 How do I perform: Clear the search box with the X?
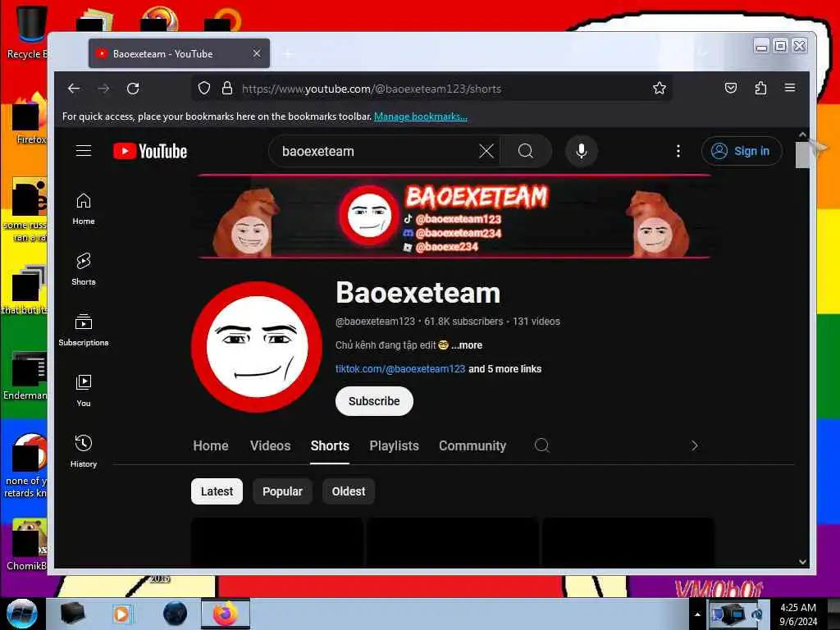(x=486, y=151)
